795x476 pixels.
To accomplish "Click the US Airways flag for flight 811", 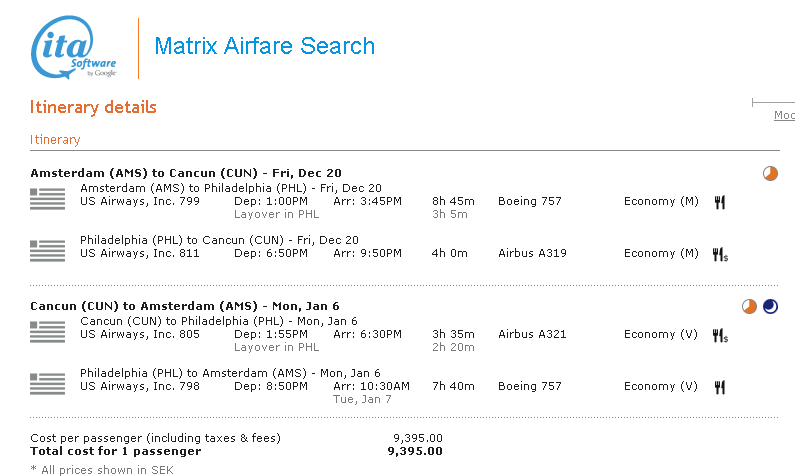I will click(x=47, y=250).
